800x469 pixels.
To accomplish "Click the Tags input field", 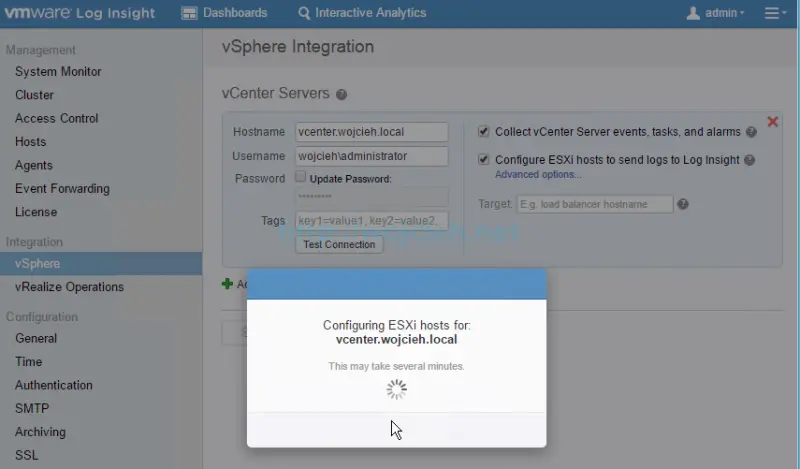I will click(x=371, y=221).
